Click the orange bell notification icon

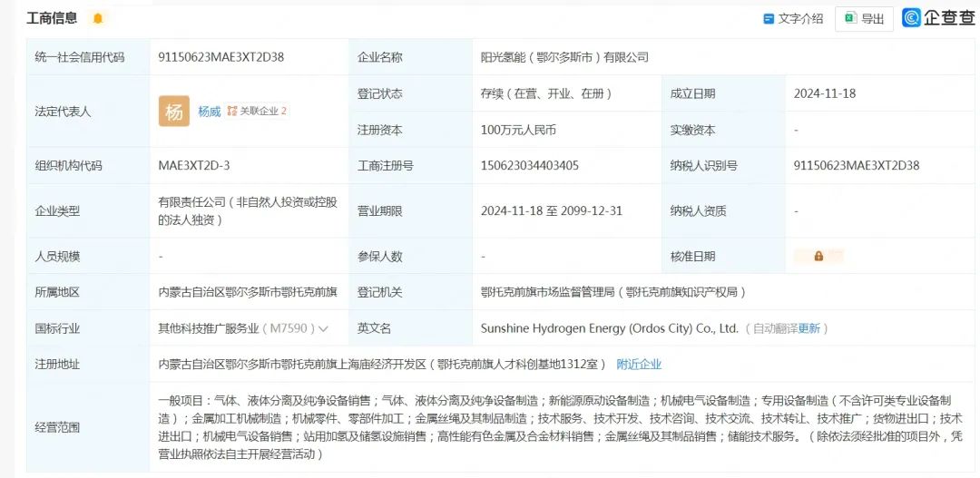point(97,18)
